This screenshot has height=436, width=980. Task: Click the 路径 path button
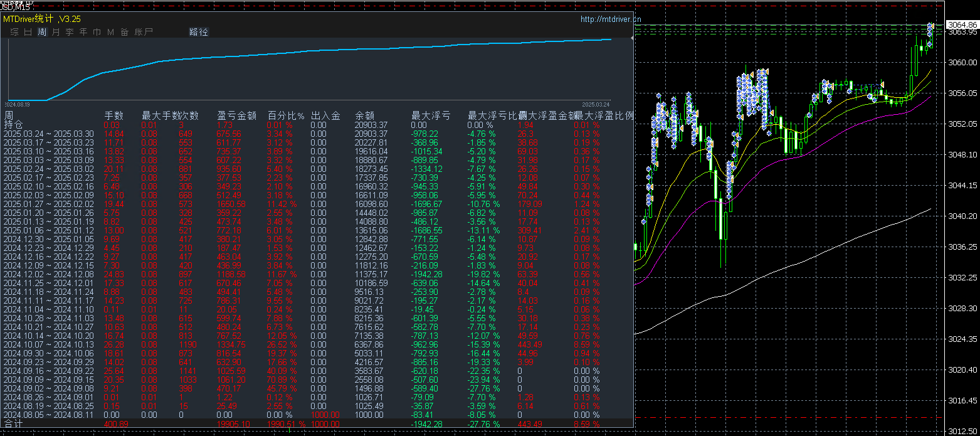click(199, 32)
